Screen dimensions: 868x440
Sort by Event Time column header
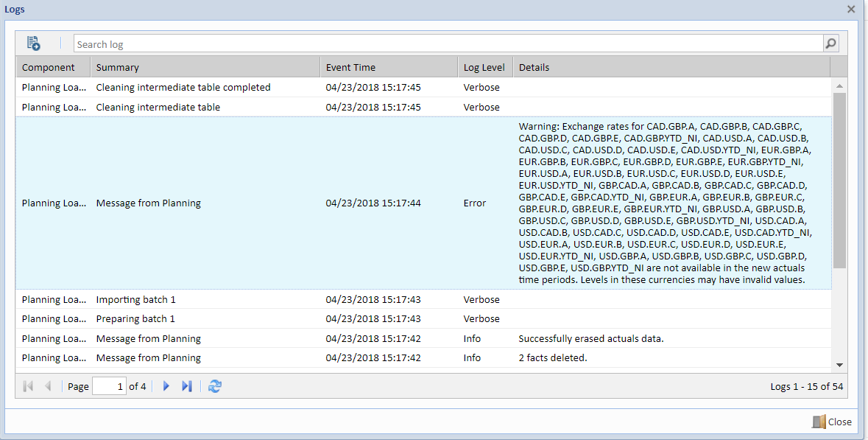coord(389,67)
